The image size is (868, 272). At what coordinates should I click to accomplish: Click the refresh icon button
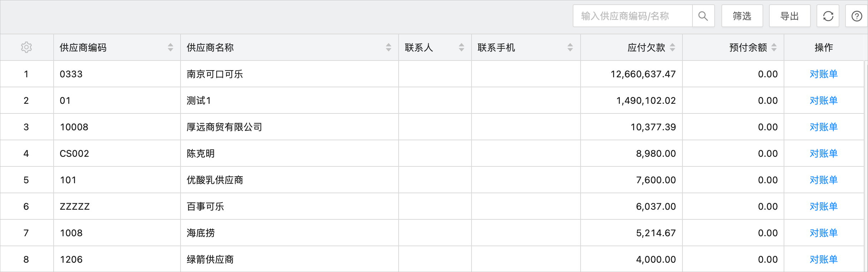pyautogui.click(x=828, y=16)
